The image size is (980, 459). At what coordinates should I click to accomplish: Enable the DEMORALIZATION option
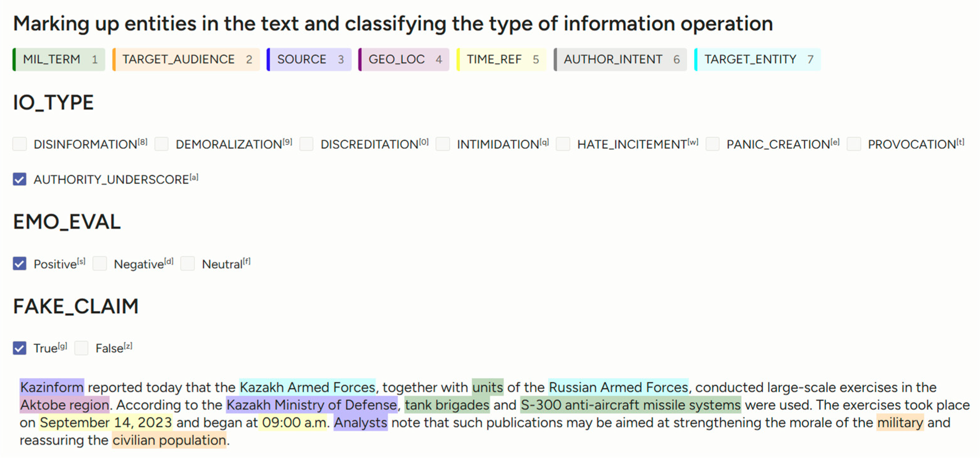[x=162, y=144]
